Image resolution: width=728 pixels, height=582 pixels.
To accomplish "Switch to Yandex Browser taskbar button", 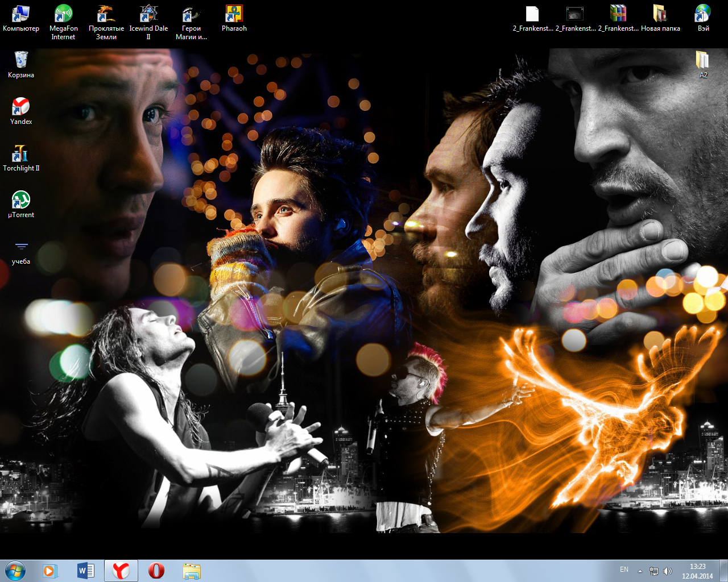I will 121,571.
